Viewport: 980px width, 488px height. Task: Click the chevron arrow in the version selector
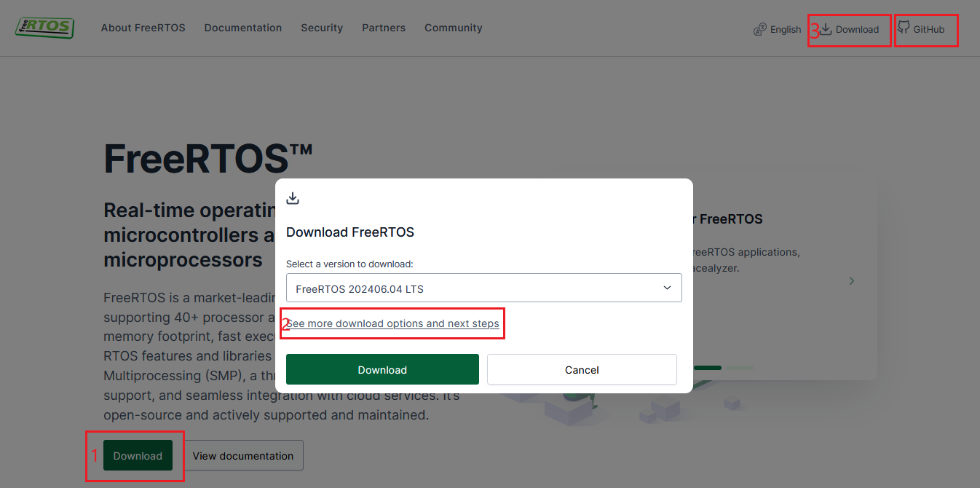[667, 288]
